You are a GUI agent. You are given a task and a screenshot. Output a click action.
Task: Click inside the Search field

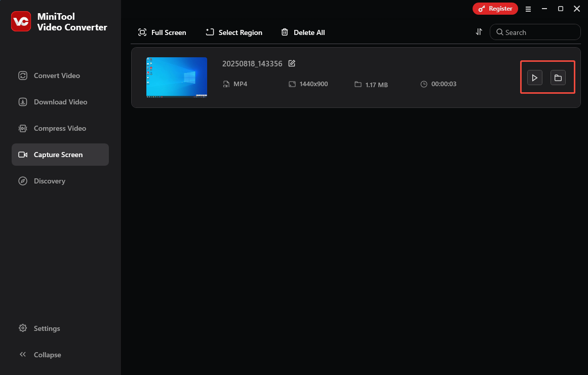(x=535, y=32)
